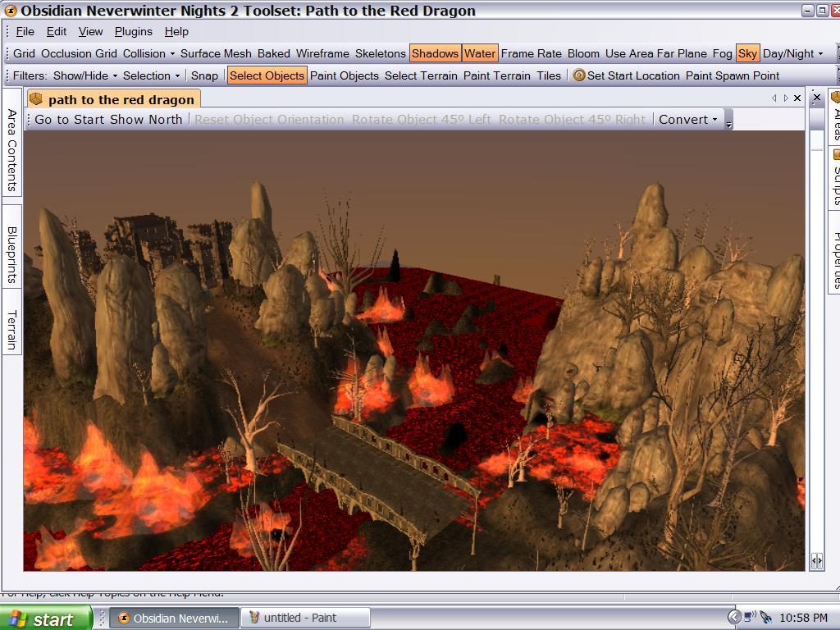
Task: Click the Set Start Location icon
Action: (579, 75)
